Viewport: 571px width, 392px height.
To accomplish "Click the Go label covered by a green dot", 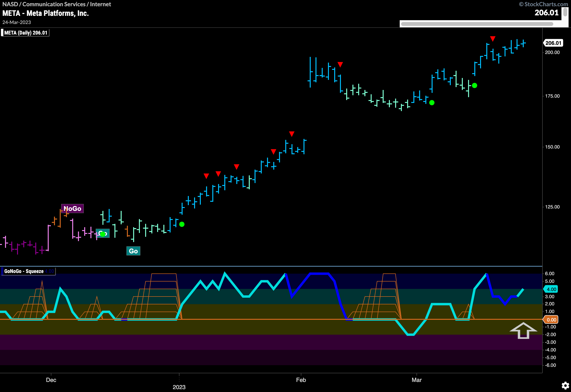I will 103,233.
